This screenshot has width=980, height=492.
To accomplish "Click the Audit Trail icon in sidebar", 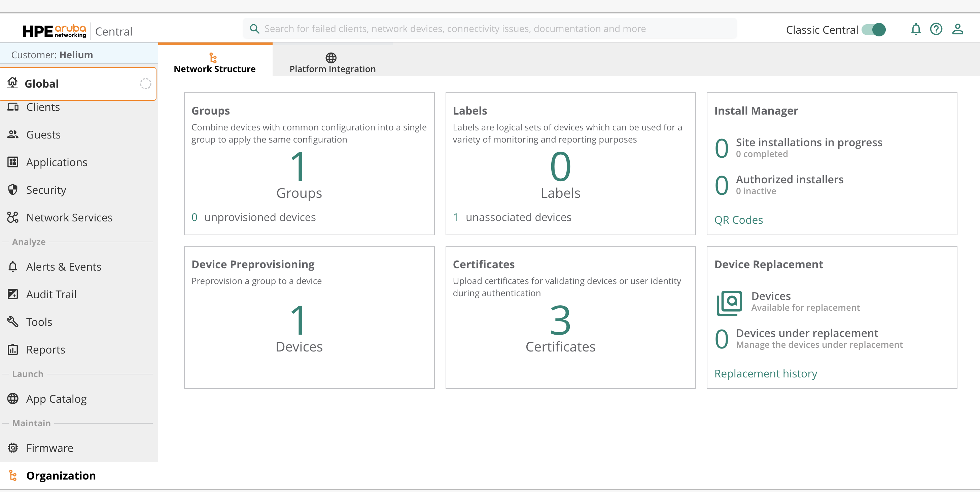I will click(13, 295).
